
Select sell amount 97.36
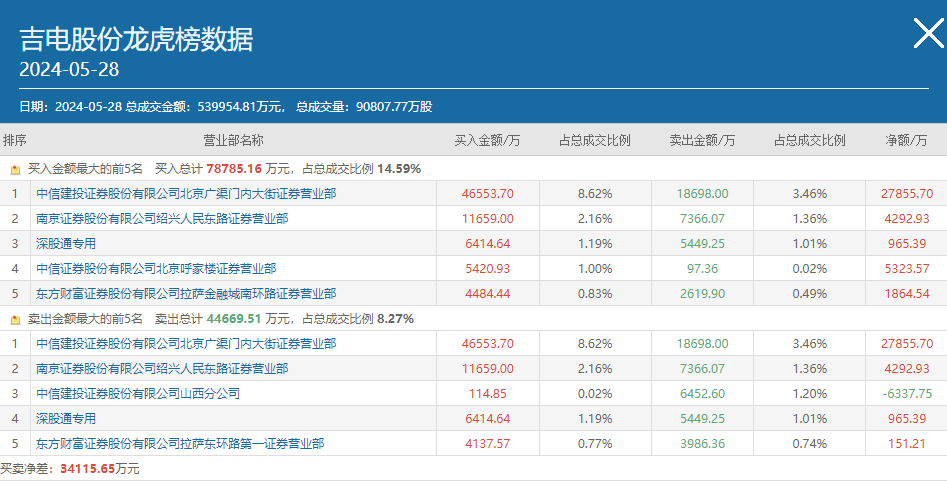pyautogui.click(x=702, y=269)
